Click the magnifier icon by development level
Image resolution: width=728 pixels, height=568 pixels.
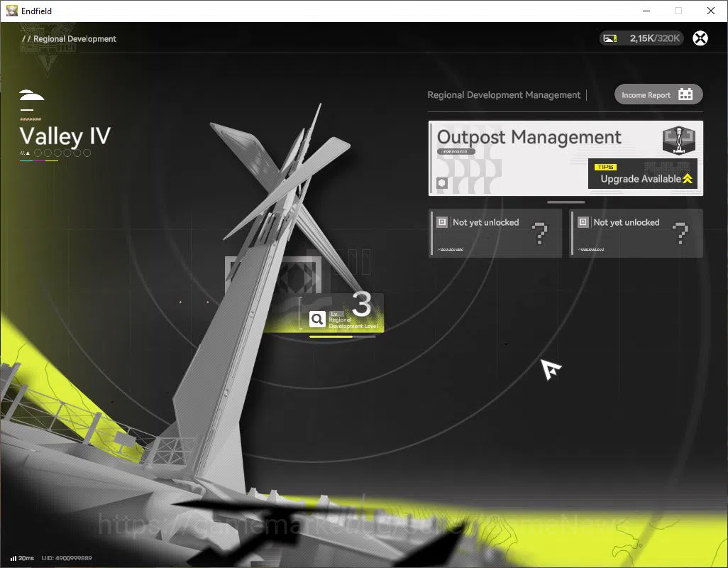[x=317, y=319]
